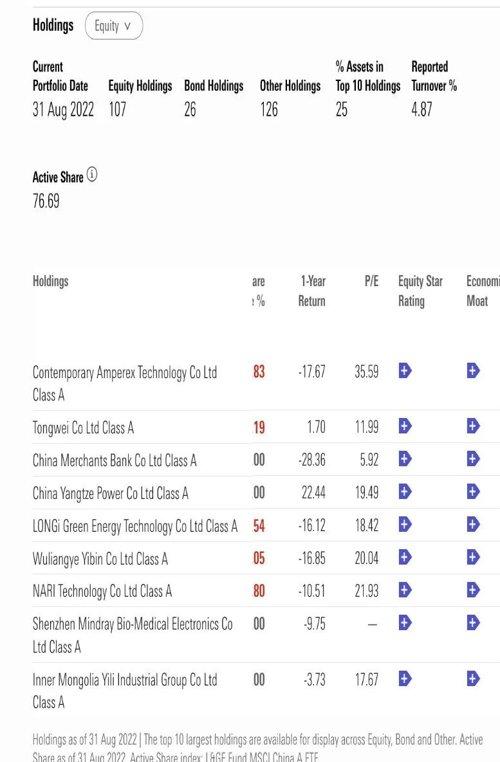Click Economic Moat icon for China Merchants Bank
Screen dimensions: 500x762
coord(473,459)
